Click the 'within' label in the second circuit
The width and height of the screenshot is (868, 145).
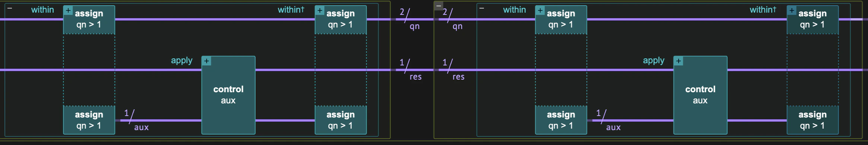514,10
